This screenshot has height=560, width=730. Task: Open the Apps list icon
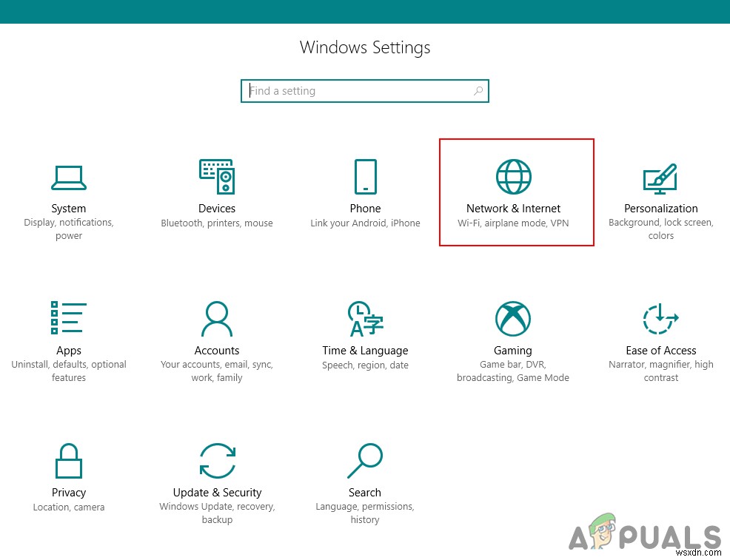[69, 317]
